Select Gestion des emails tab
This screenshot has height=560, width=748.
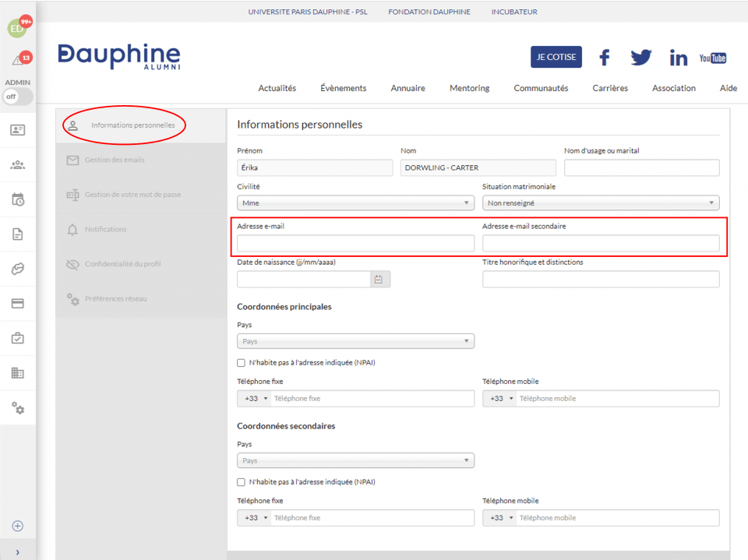tap(115, 160)
